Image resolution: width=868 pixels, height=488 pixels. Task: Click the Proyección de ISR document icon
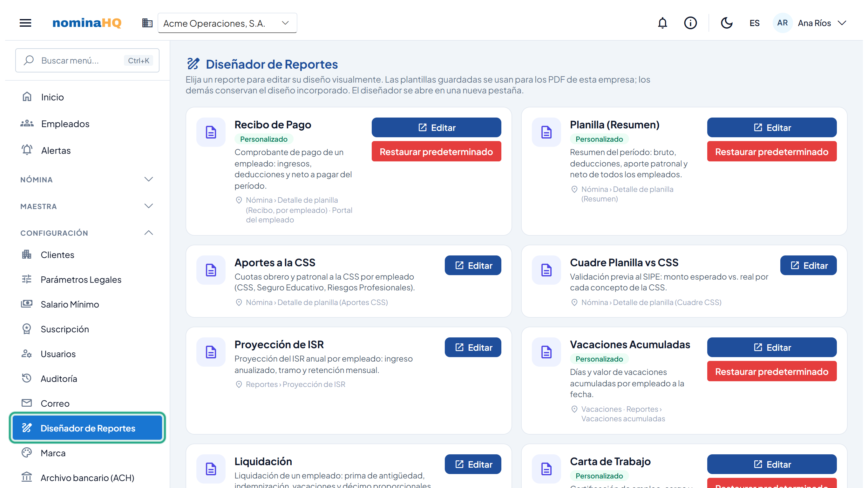pyautogui.click(x=211, y=352)
